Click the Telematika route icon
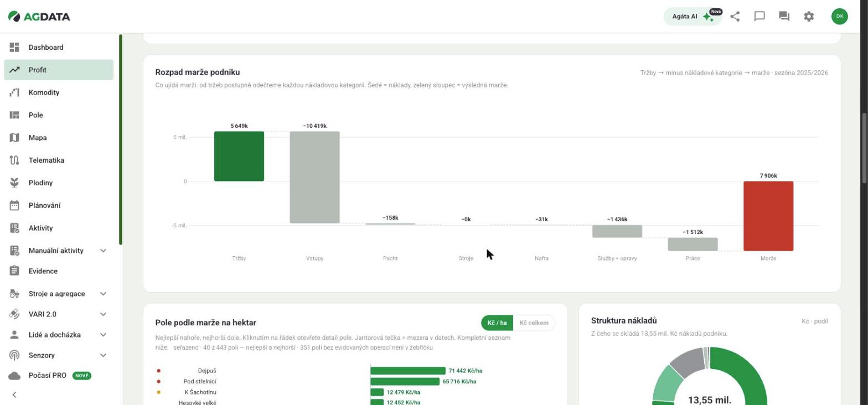This screenshot has height=405, width=868. (14, 160)
